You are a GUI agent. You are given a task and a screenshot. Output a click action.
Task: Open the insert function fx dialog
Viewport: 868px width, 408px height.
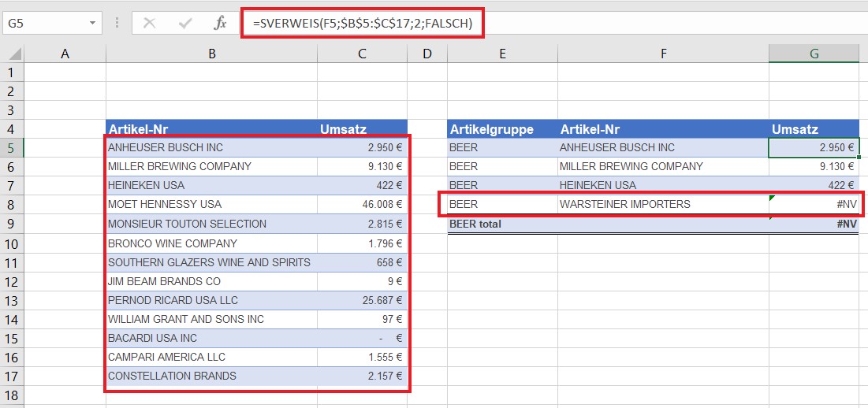pyautogui.click(x=220, y=23)
